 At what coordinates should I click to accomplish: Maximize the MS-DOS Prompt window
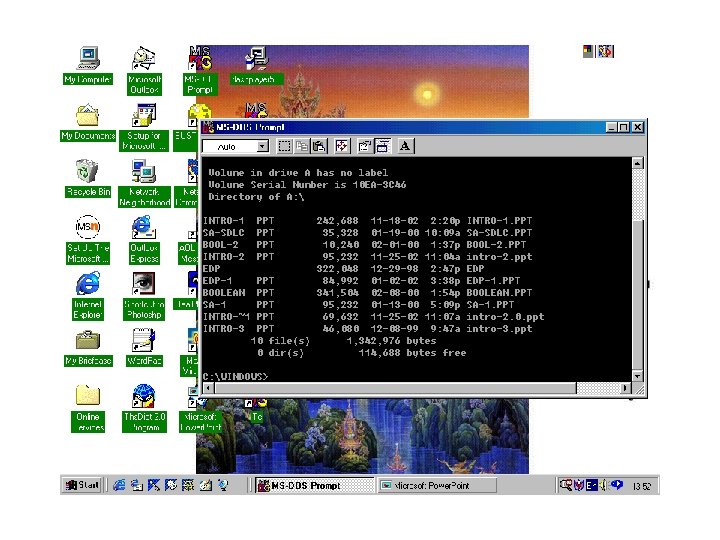pyautogui.click(x=624, y=127)
